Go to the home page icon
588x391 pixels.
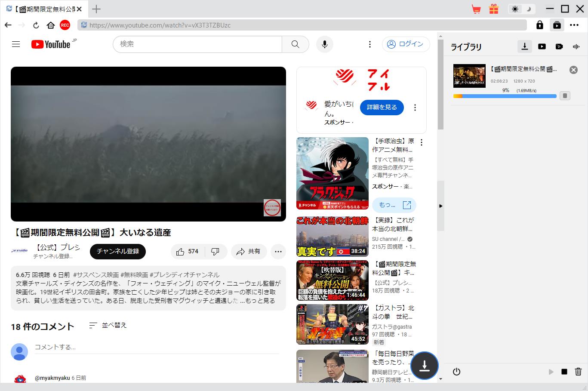pyautogui.click(x=51, y=25)
